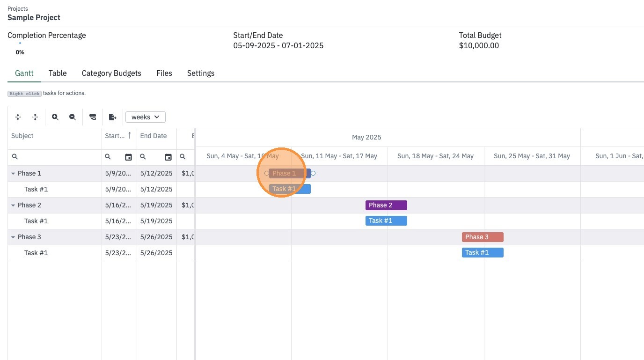This screenshot has height=360, width=644.
Task: Select the Phase 3 subject cell
Action: 55,237
